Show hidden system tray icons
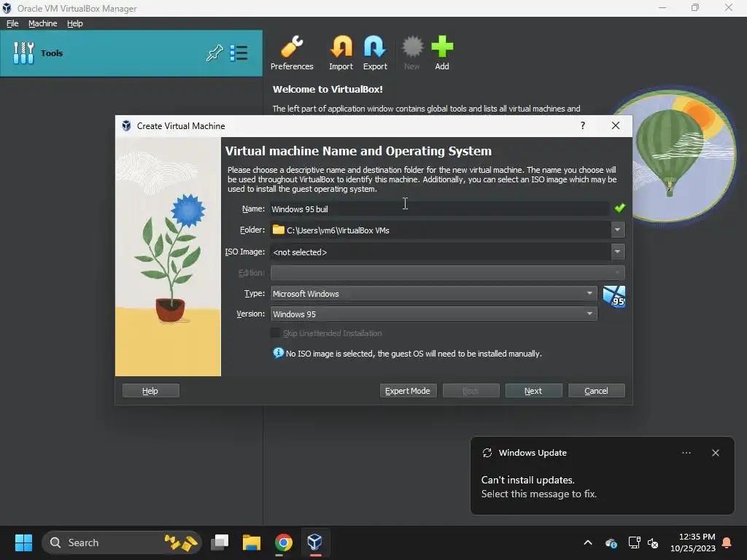This screenshot has width=747, height=560. [x=588, y=542]
